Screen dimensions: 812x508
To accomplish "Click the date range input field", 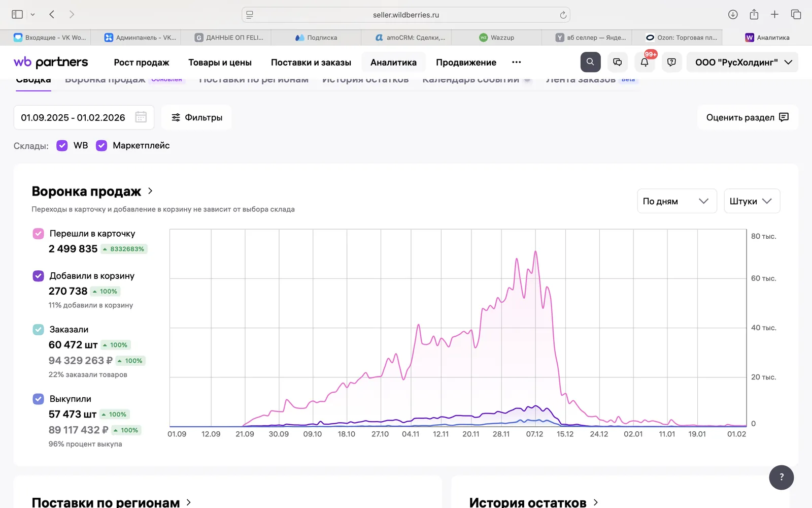I will 84,117.
